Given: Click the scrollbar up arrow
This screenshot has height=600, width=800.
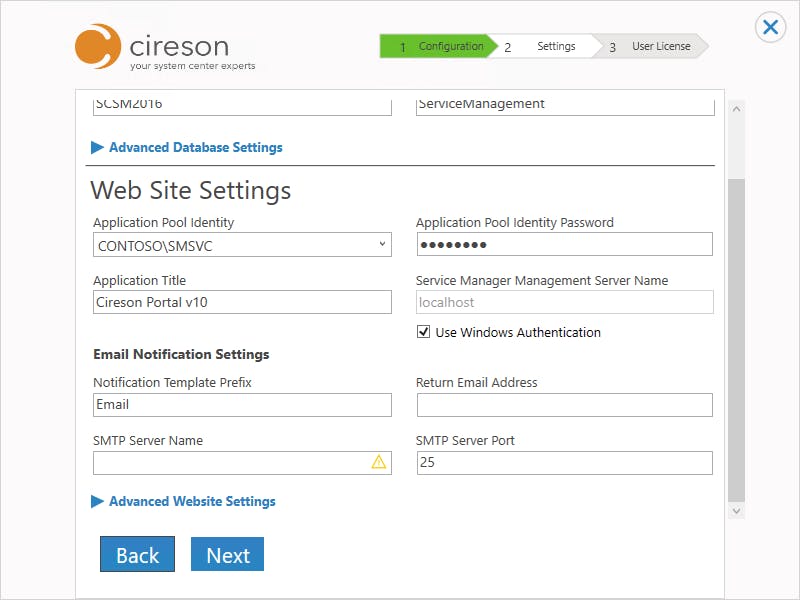Looking at the screenshot, I should point(736,109).
